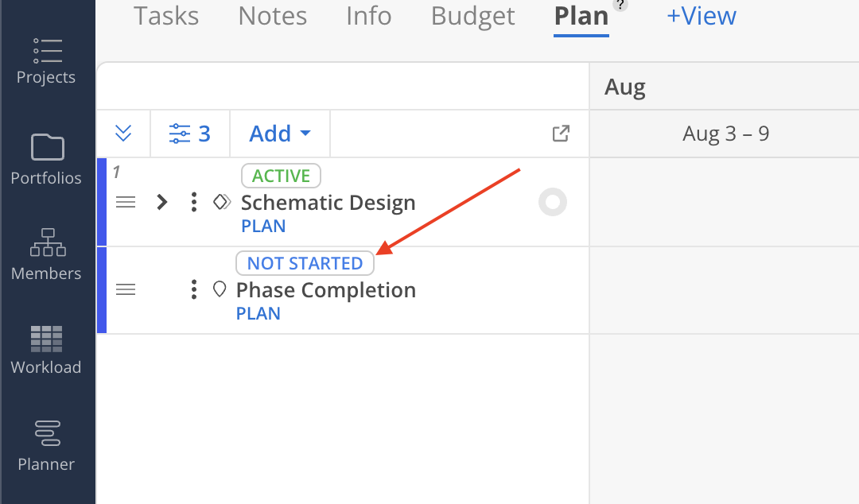Click three-dot menu for Phase Completion

tap(193, 289)
